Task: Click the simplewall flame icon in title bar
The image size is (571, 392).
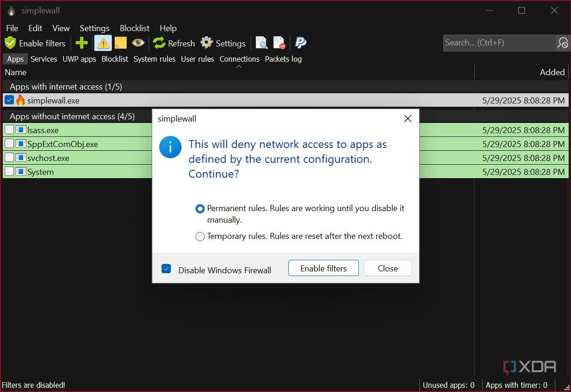Action: coord(12,11)
